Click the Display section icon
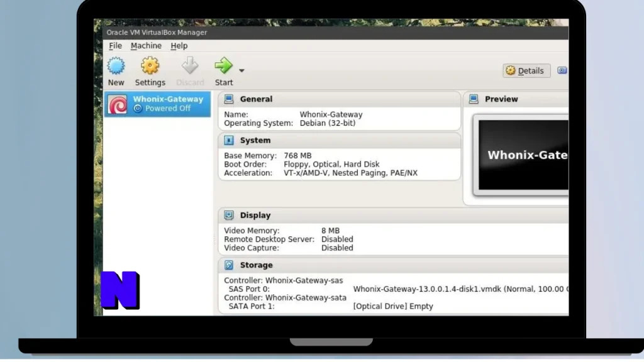644x362 pixels. coord(229,215)
